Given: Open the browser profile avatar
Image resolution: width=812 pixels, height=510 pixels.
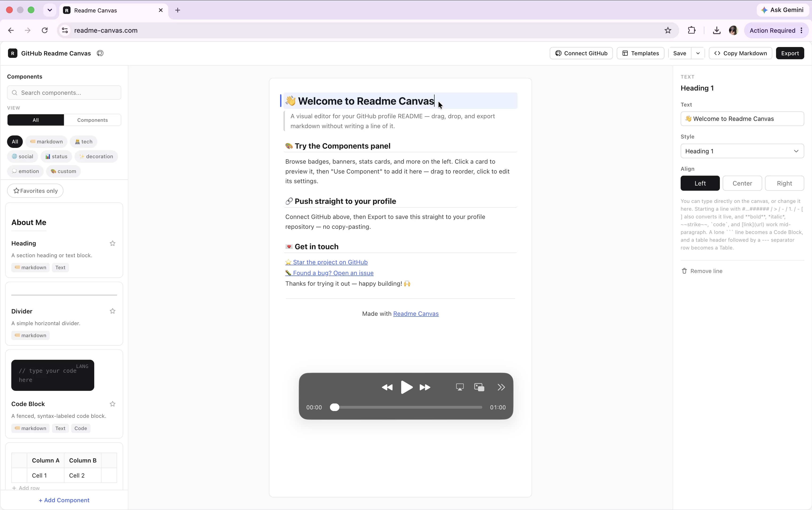Looking at the screenshot, I should 733,30.
